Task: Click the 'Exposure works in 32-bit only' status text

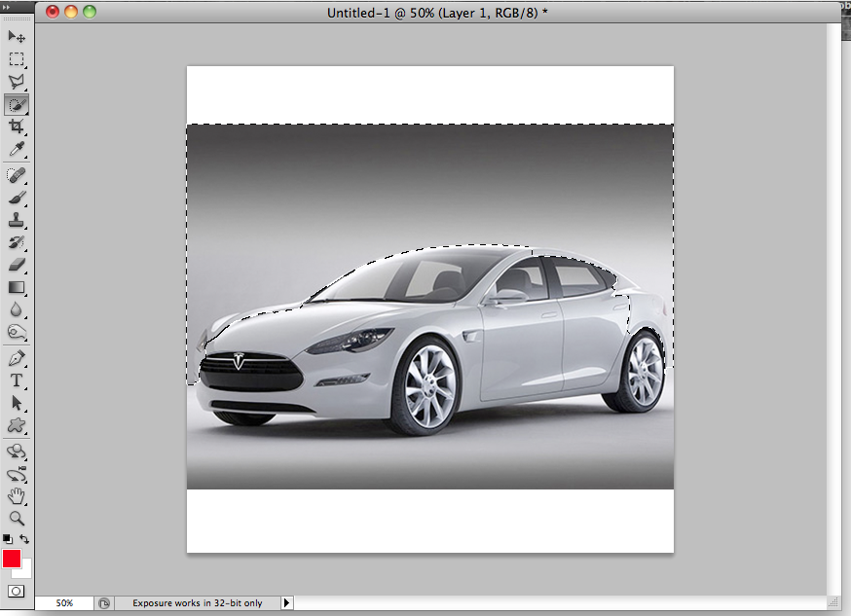Action: (198, 603)
